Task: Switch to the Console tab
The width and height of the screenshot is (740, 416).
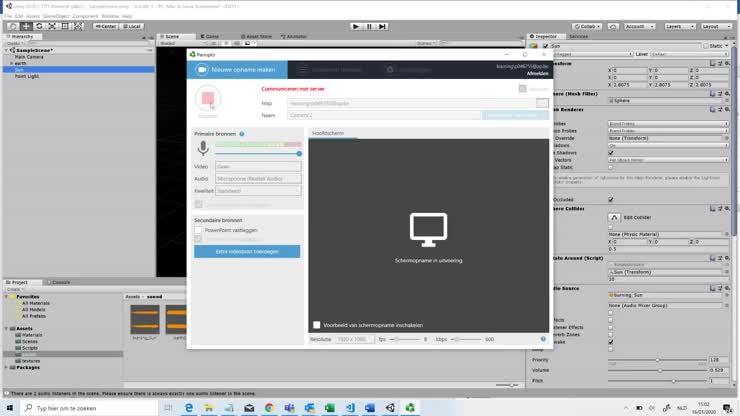Action: pyautogui.click(x=59, y=282)
